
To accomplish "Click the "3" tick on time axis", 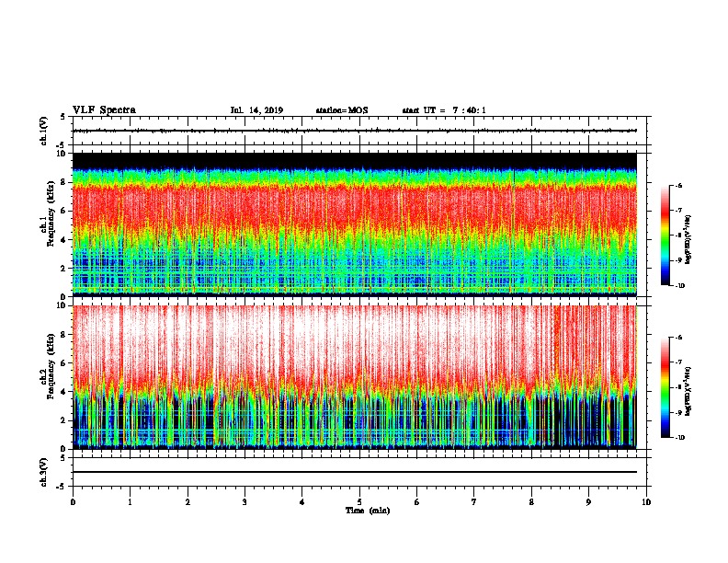I will pos(245,502).
